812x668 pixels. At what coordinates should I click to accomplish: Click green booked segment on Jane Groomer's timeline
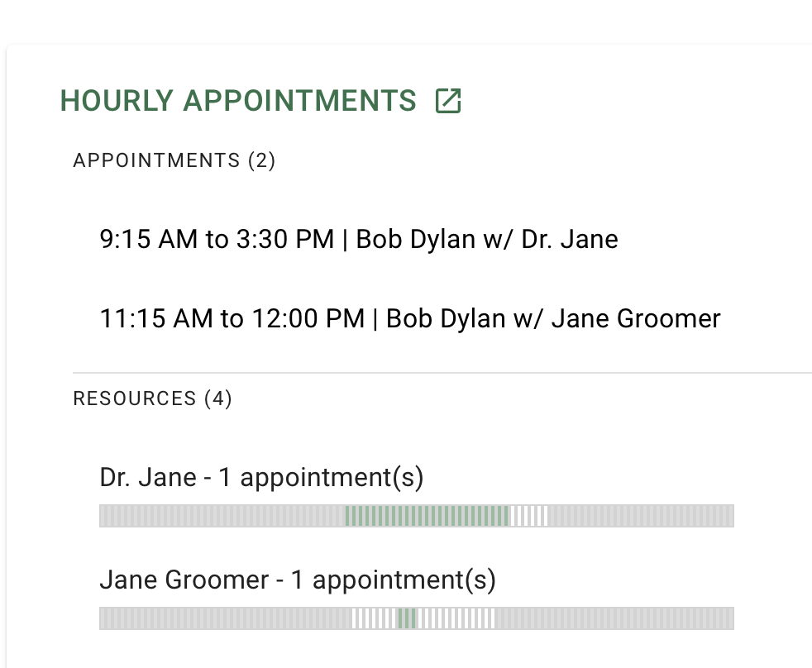pos(407,618)
